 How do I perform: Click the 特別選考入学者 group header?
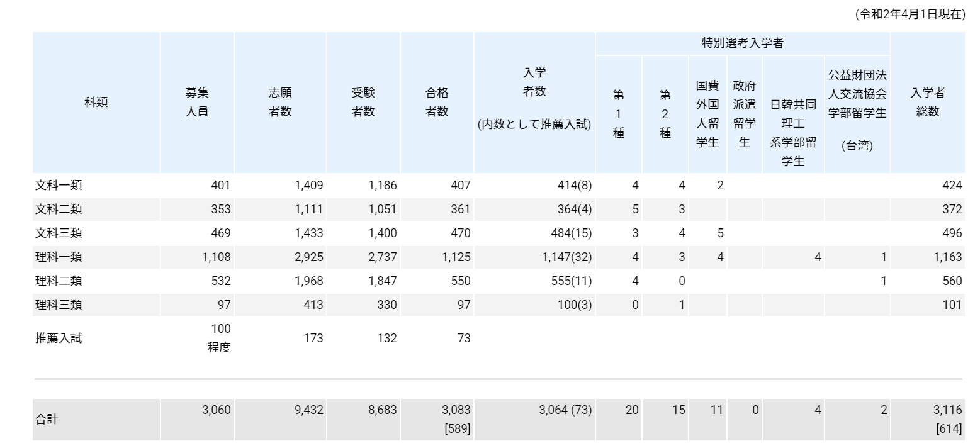[x=742, y=43]
